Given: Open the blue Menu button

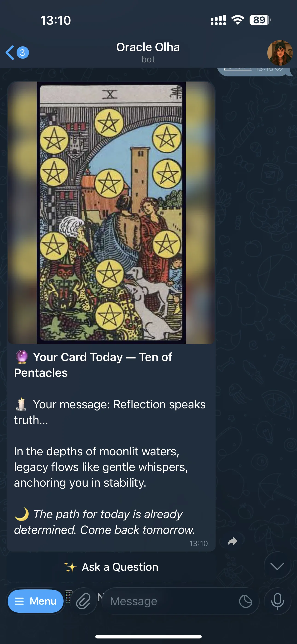Looking at the screenshot, I should click(35, 601).
